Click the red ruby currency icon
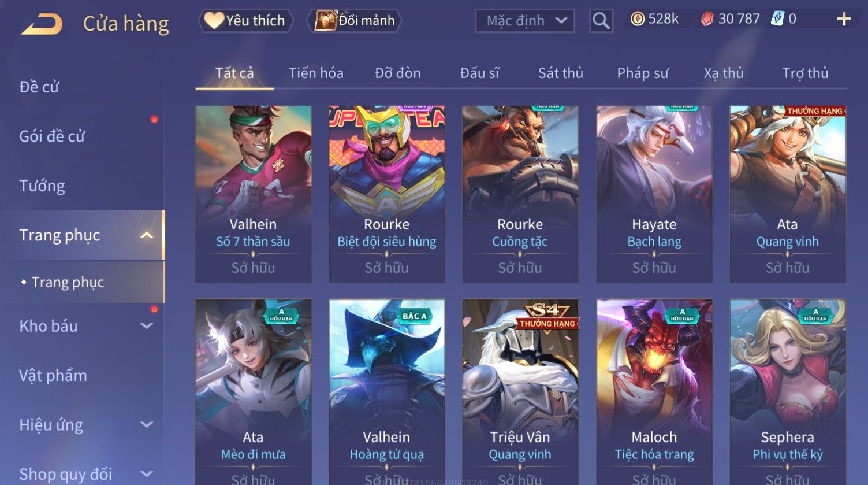868x485 pixels. click(x=707, y=19)
